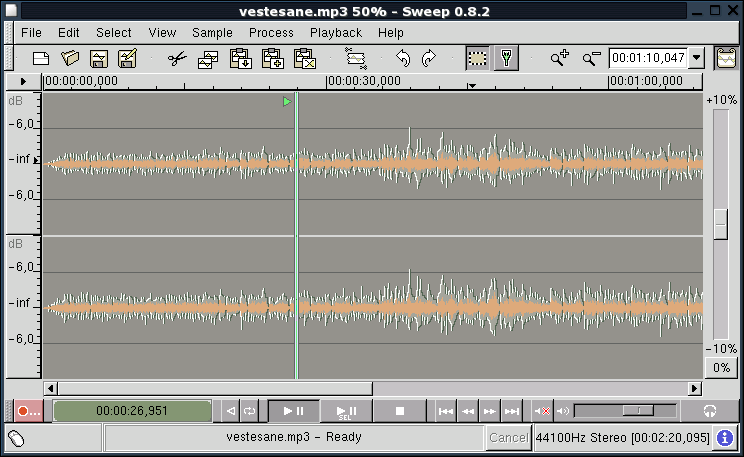Open the Process menu
The height and width of the screenshot is (457, 744).
click(x=271, y=32)
